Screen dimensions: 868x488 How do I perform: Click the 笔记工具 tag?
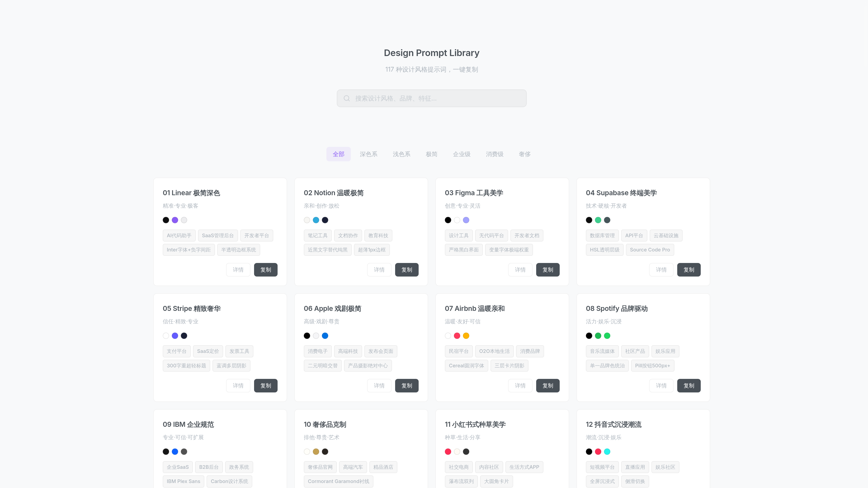click(x=317, y=235)
